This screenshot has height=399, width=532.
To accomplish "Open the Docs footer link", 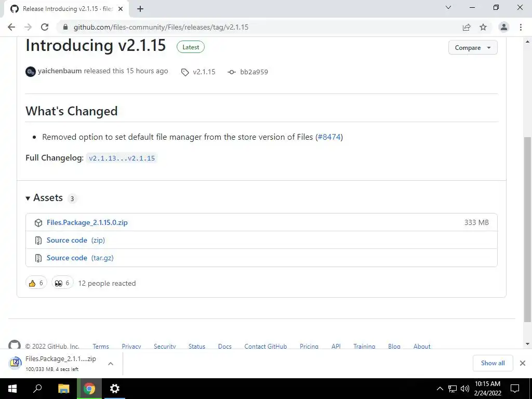I will 224,347.
